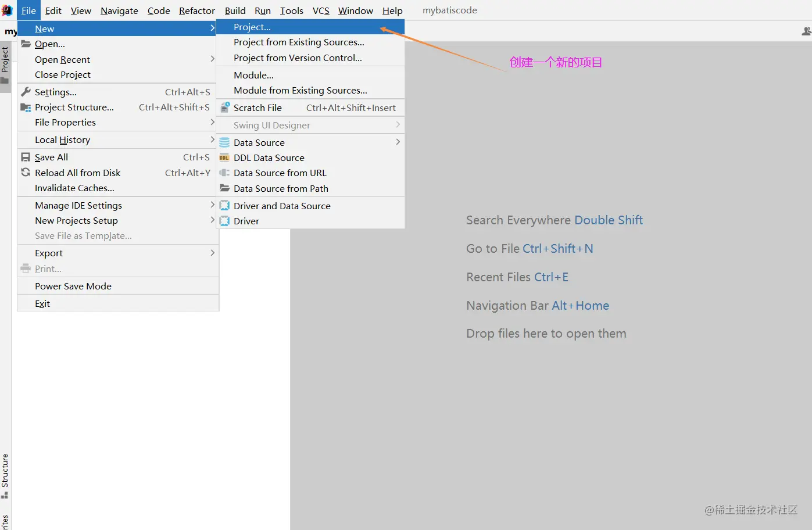Open the VCS menu
Image resolution: width=812 pixels, height=530 pixels.
click(x=321, y=10)
